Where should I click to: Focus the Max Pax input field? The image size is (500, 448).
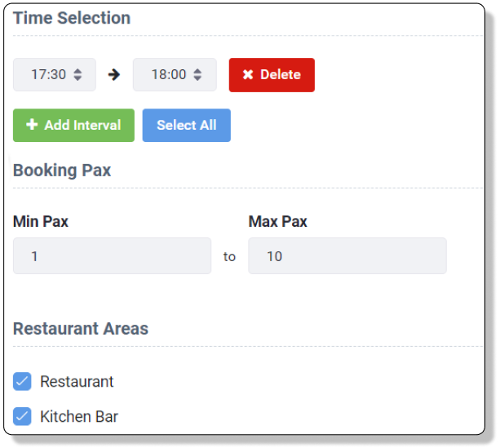[347, 255]
